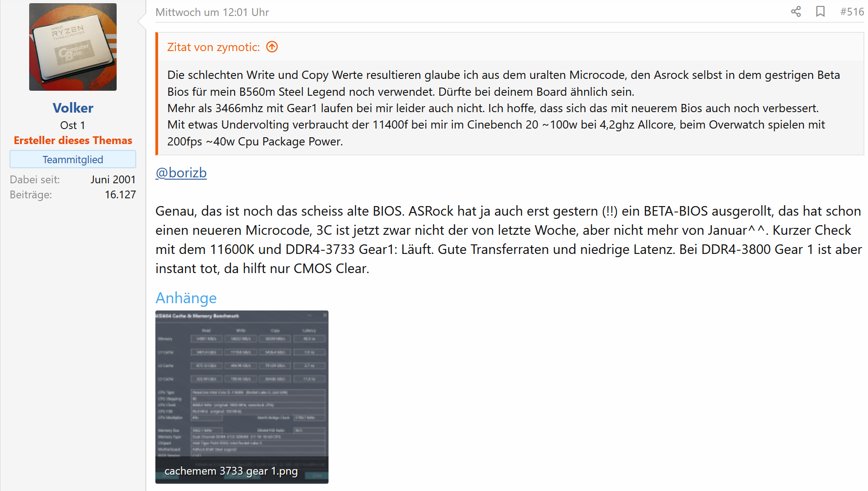Open Volker's user profile by his name
This screenshot has height=491, width=868.
click(73, 108)
